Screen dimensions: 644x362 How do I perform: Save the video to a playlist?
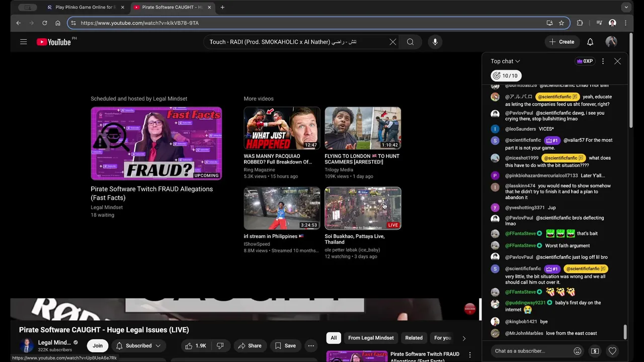coord(285,346)
